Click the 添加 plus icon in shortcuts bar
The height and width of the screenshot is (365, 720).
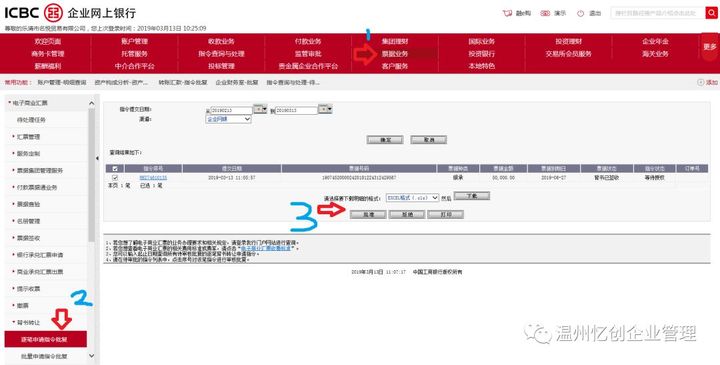pyautogui.click(x=700, y=82)
